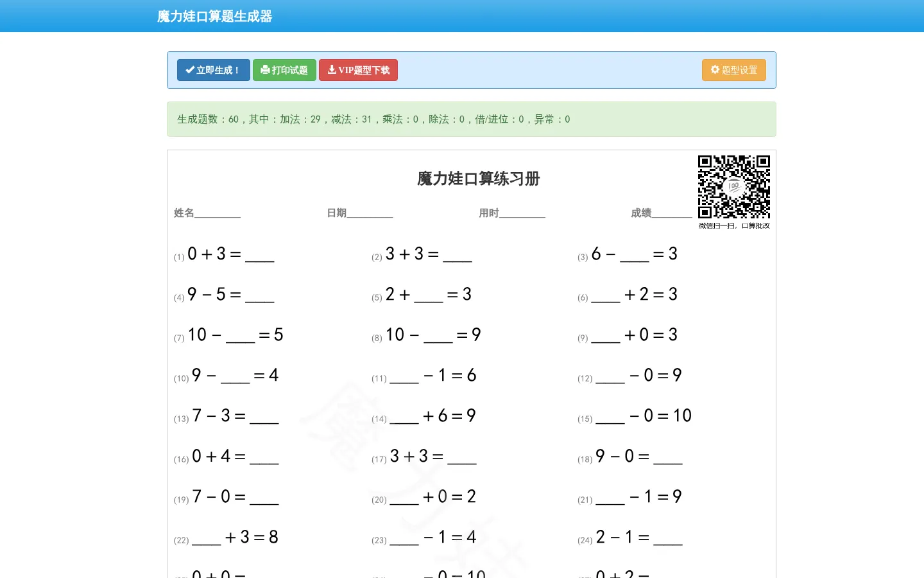Click the 魔力娃口算练习册 worksheet heading

[479, 179]
